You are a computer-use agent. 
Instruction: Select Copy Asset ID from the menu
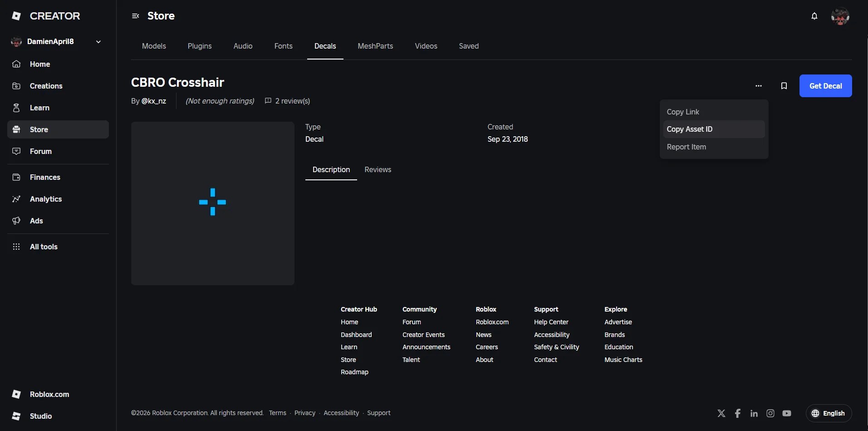[690, 129]
